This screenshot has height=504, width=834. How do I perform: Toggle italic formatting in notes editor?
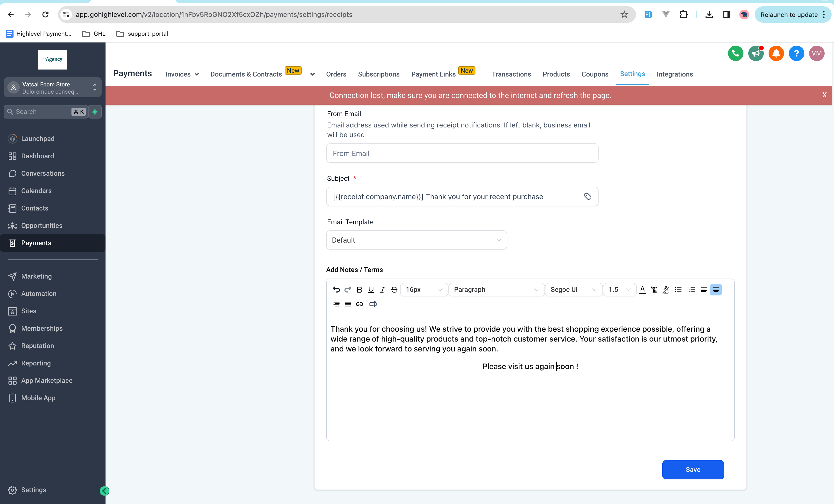click(382, 290)
